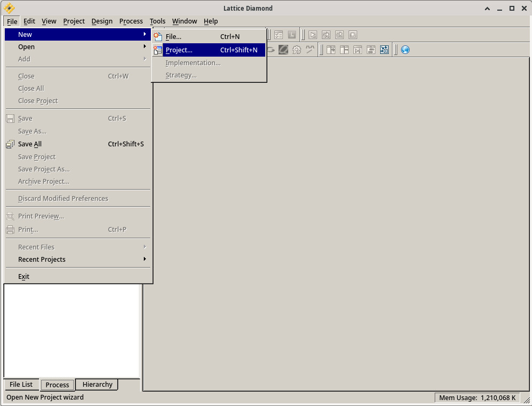This screenshot has height=406, width=532.
Task: Switch to the Hierarchy tab
Action: tap(97, 384)
